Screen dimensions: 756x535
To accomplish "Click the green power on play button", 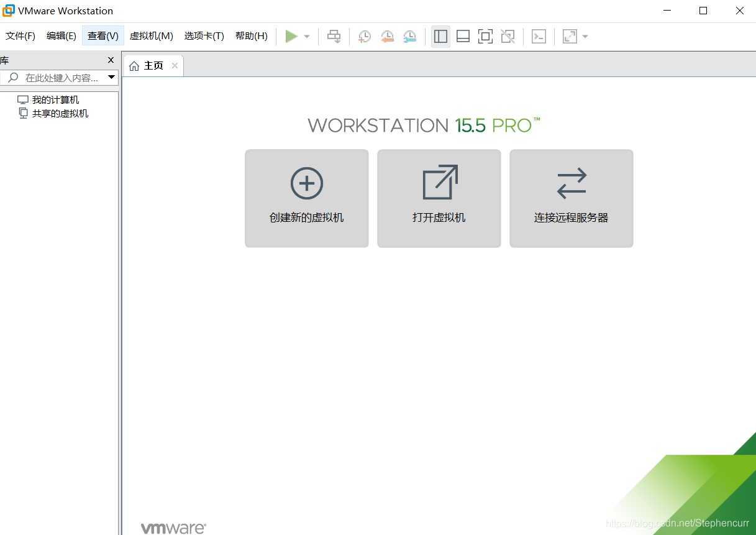I will [291, 37].
